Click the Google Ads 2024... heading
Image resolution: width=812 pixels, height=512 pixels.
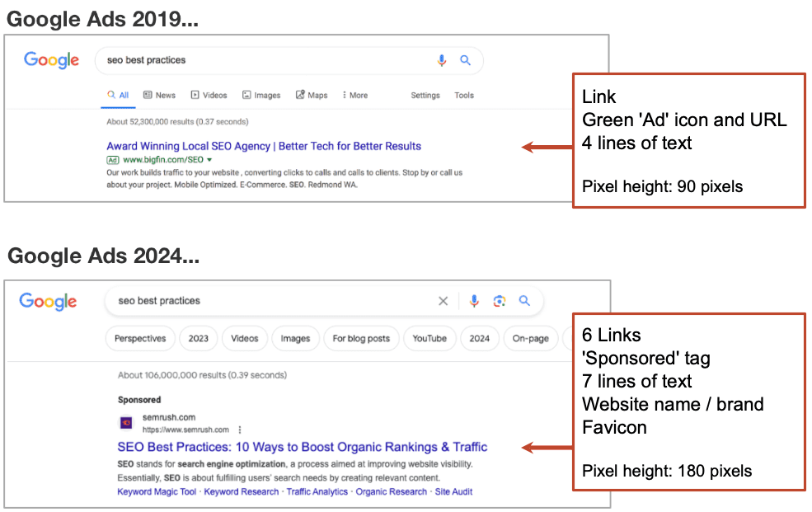[104, 256]
